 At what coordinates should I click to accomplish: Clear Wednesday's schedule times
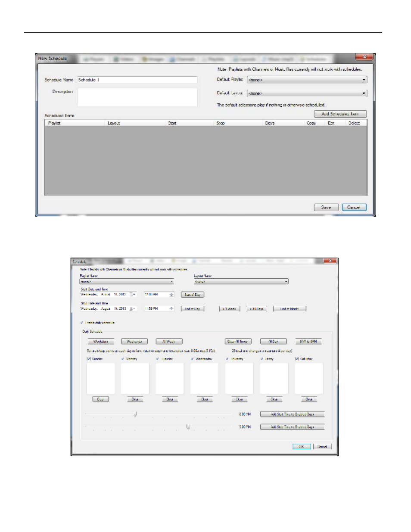point(205,399)
